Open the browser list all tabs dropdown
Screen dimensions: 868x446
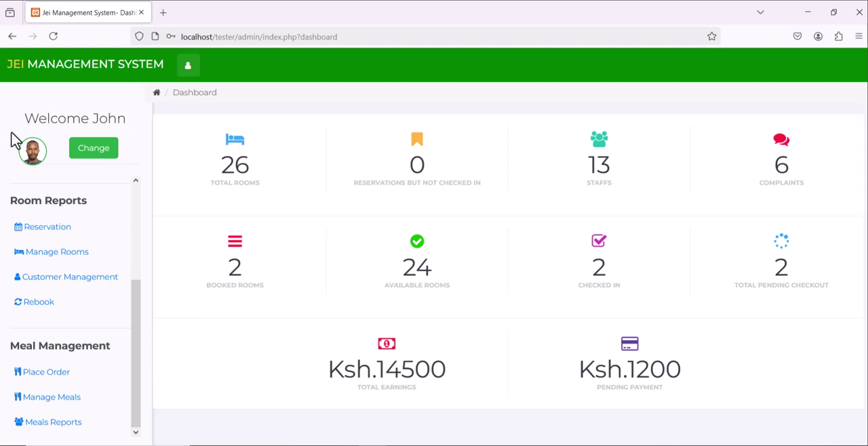click(760, 12)
